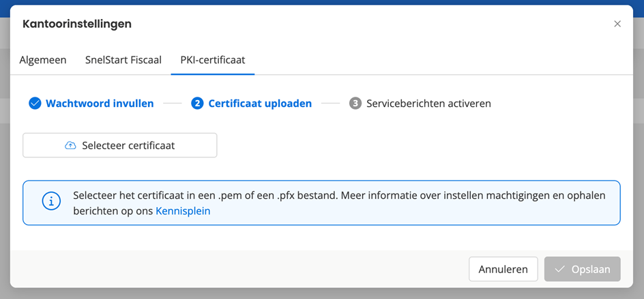Cancel with the Annuleren button

pos(503,269)
